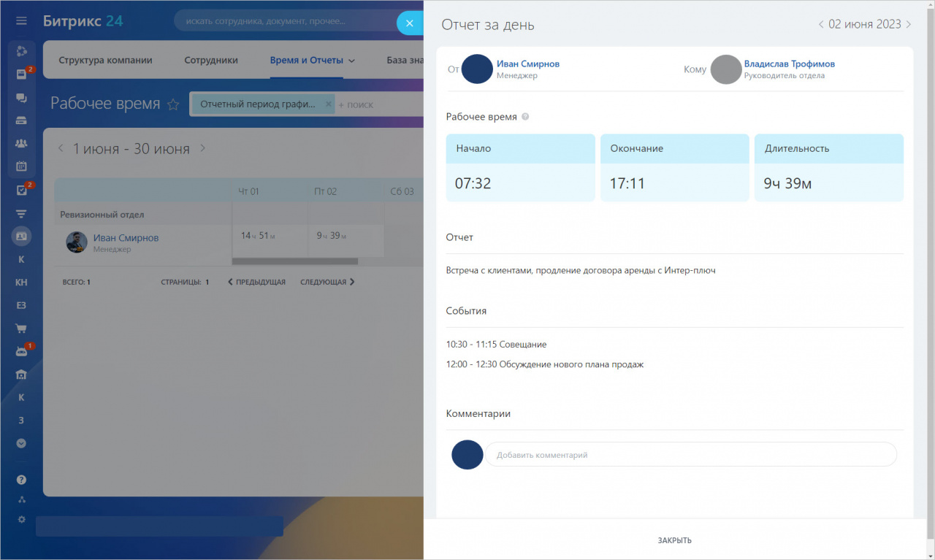Click the shopping cart icon in sidebar
Screen dimensions: 935x560
click(x=21, y=329)
